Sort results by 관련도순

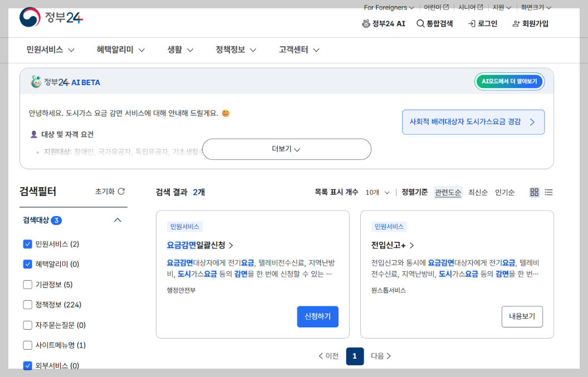[x=448, y=193]
